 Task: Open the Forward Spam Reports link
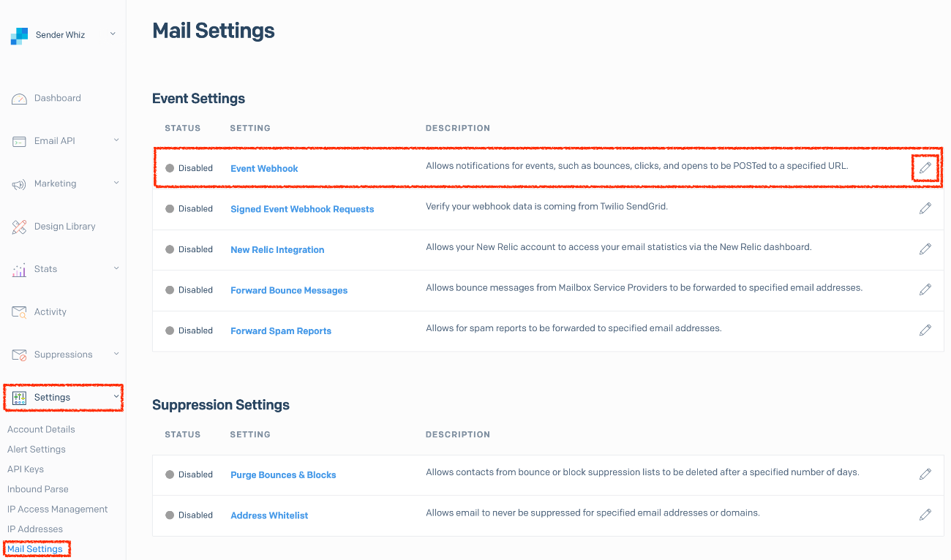pyautogui.click(x=281, y=331)
